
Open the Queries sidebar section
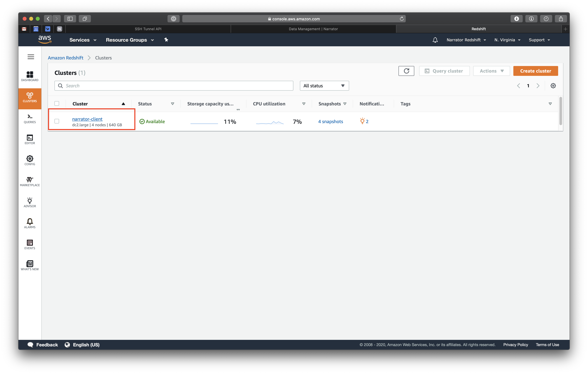[30, 119]
